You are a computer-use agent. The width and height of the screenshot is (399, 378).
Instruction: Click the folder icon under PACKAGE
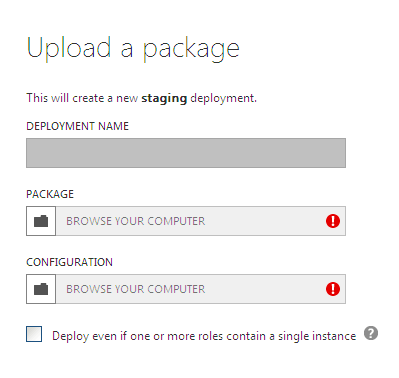(x=41, y=221)
